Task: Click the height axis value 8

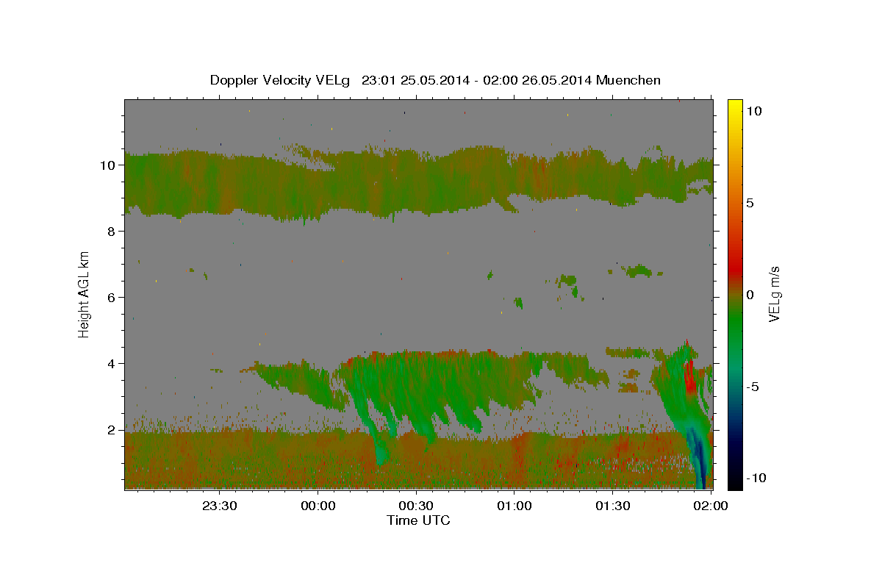Action: point(112,232)
